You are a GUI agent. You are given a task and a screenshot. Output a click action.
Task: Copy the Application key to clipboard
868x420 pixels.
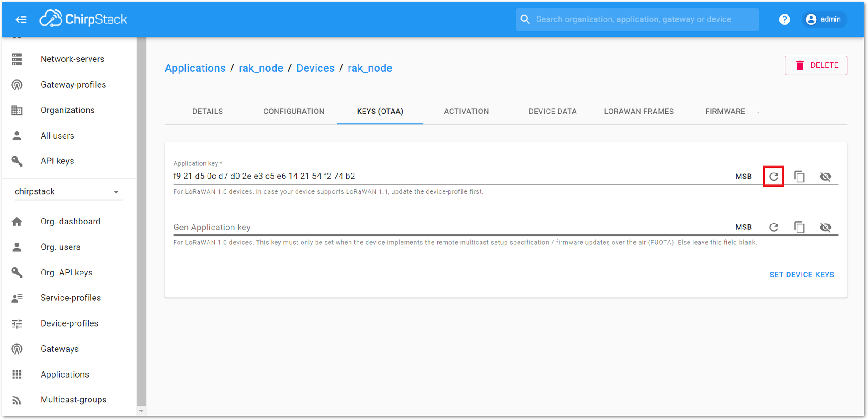point(799,176)
